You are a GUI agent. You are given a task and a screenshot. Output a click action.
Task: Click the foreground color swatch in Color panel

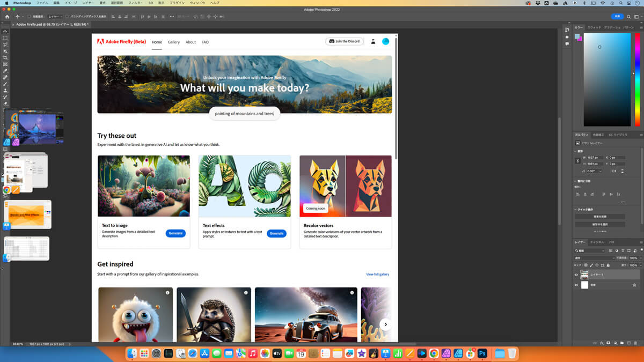[x=577, y=36]
